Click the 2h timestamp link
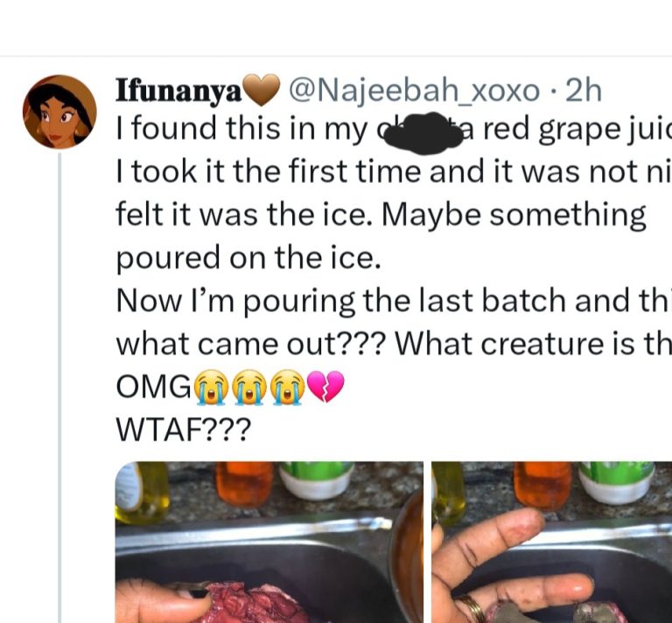 [x=584, y=90]
